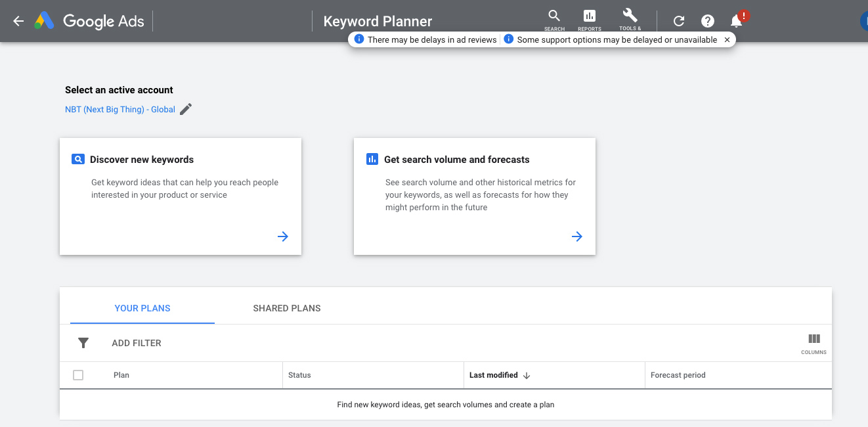Select Get search volume and forecasts title
Screen dimensions: 868x427
click(457, 160)
